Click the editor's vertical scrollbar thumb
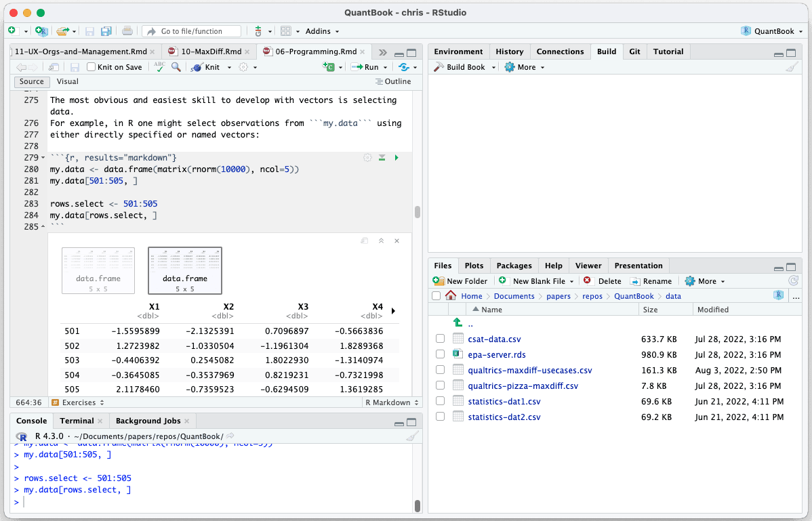Screen dimensions: 812x521 tap(418, 212)
